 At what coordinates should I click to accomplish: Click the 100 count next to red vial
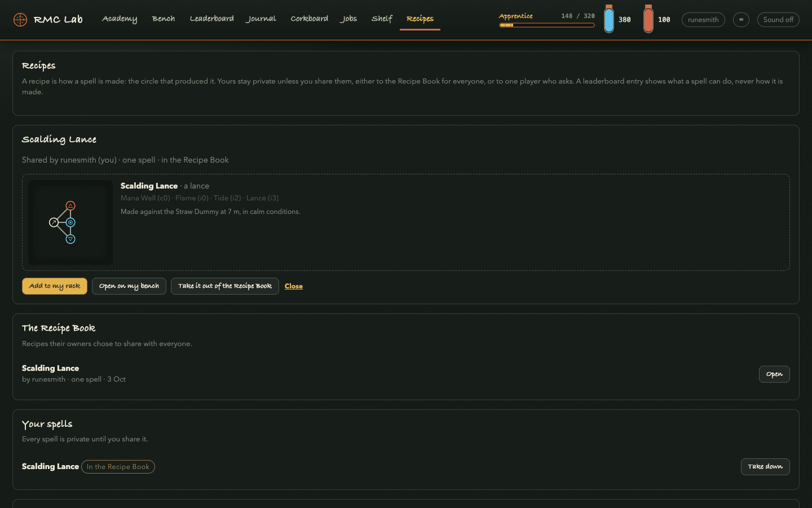point(664,20)
